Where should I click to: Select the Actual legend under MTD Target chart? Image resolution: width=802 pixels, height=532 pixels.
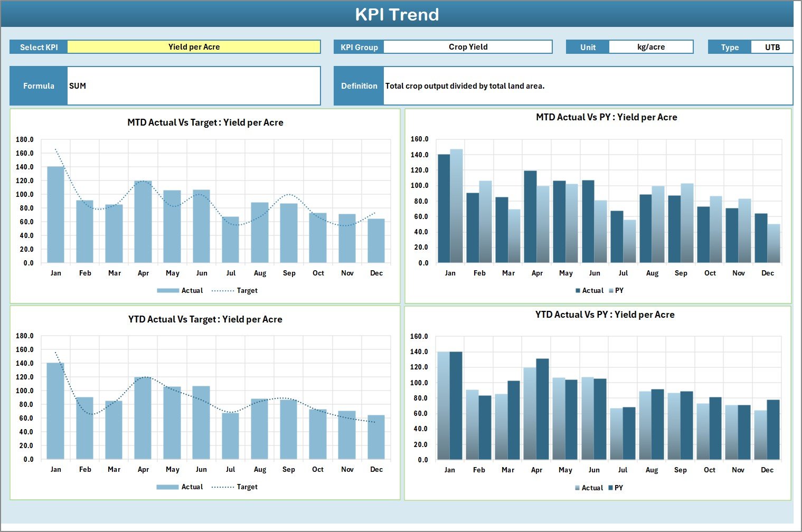(x=192, y=290)
